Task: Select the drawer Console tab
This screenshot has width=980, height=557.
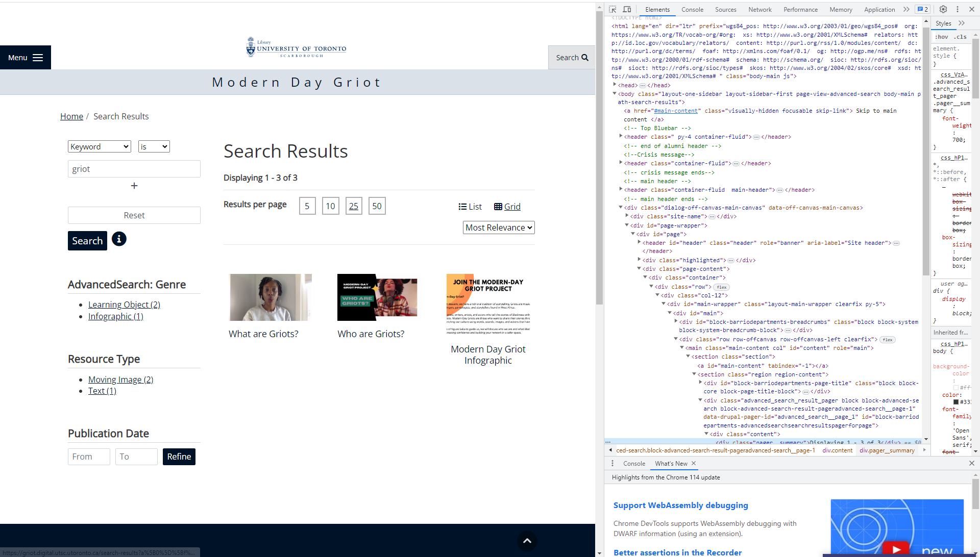Action: (634, 463)
